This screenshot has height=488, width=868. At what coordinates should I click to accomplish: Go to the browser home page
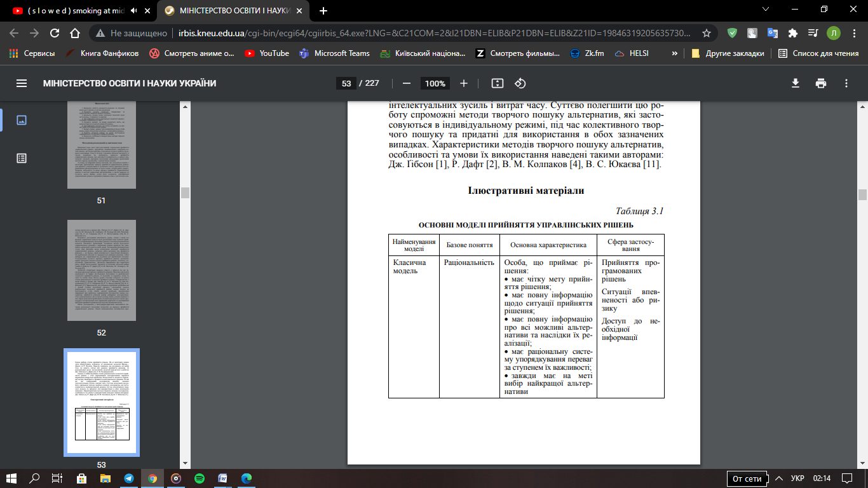(75, 33)
